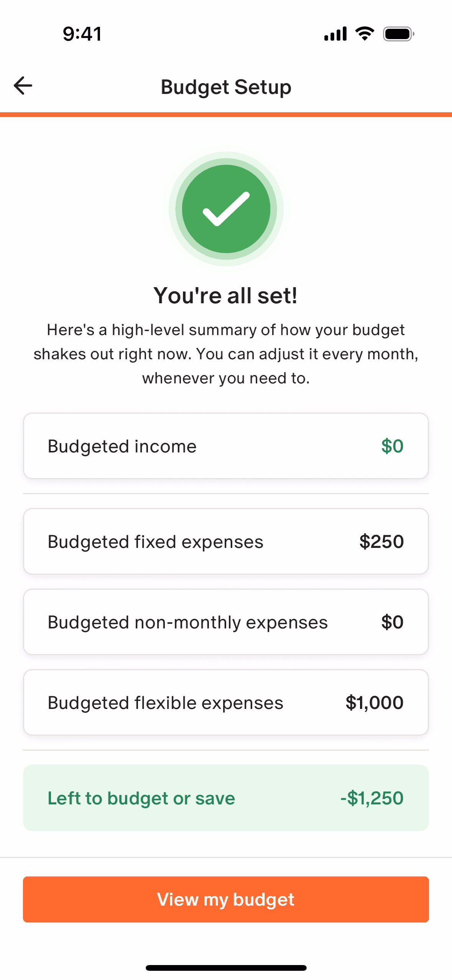The height and width of the screenshot is (980, 452).
Task: Tap the Wi-Fi status icon
Action: tap(365, 34)
